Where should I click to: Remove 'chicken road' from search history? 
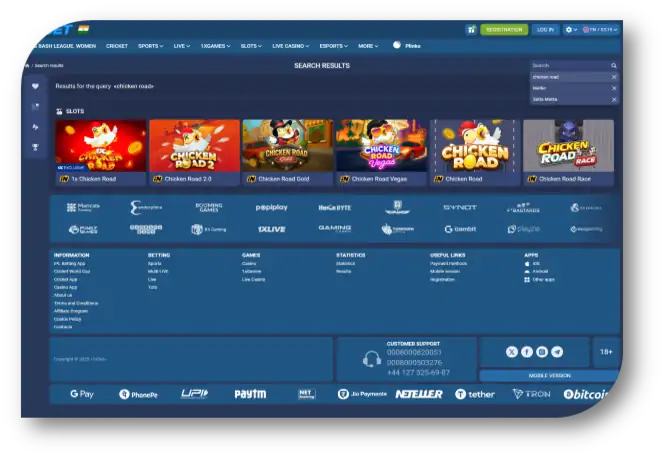pyautogui.click(x=614, y=77)
